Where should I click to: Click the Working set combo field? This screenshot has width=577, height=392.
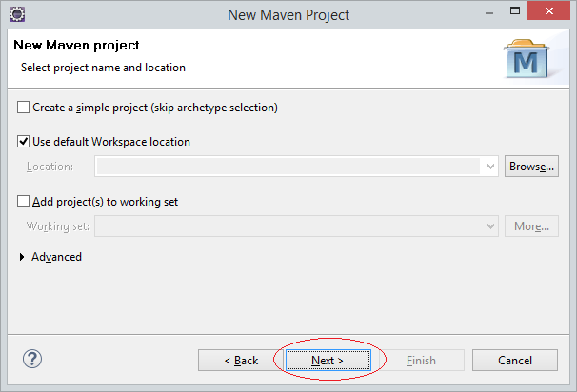pos(296,226)
